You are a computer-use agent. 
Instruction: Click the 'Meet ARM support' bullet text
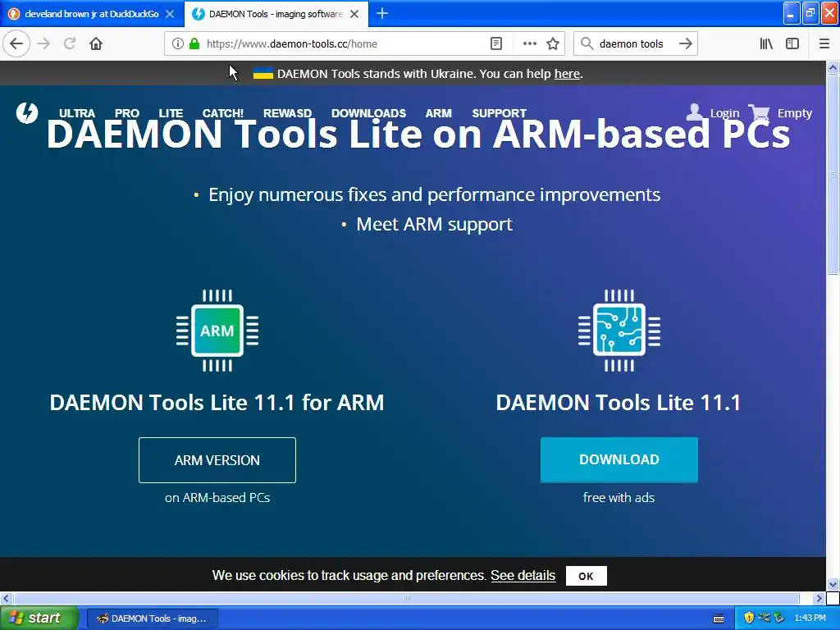[x=435, y=224]
